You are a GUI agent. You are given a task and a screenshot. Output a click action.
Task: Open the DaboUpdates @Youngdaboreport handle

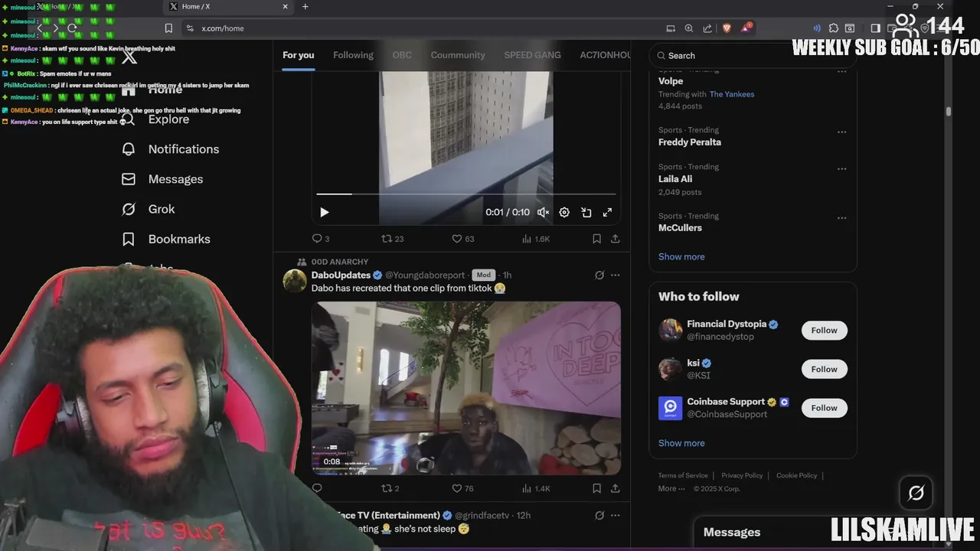coord(425,275)
